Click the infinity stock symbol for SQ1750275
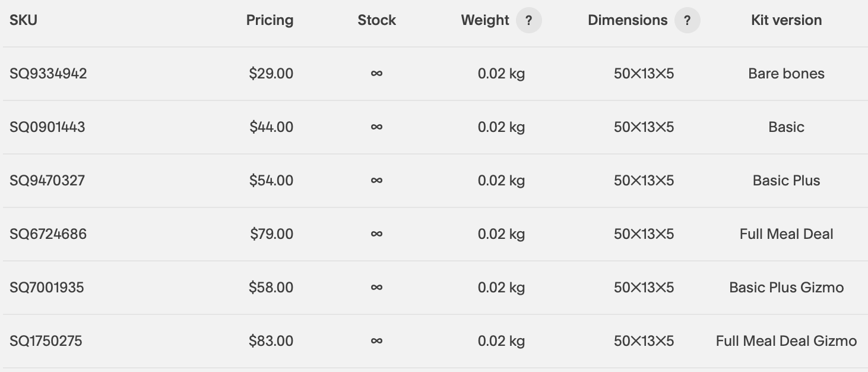Image resolution: width=868 pixels, height=372 pixels. tap(376, 341)
